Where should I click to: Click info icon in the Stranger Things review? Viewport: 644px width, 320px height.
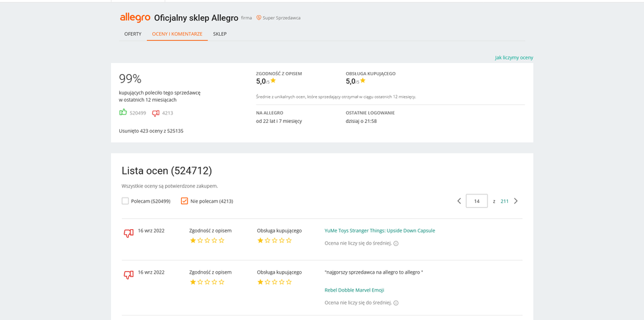[x=396, y=243]
